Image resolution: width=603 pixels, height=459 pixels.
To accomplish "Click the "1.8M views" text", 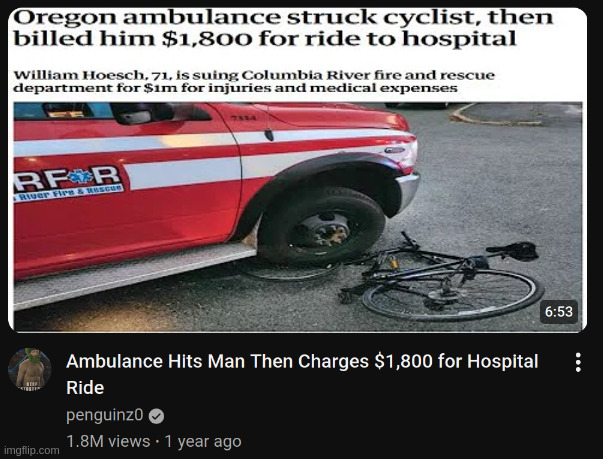I will [x=108, y=441].
